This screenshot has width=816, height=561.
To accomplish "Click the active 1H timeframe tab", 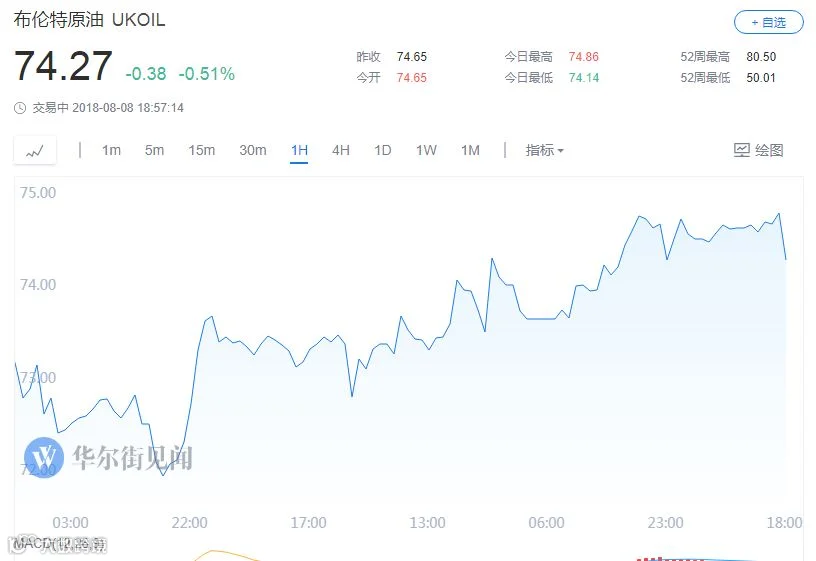I will click(299, 150).
